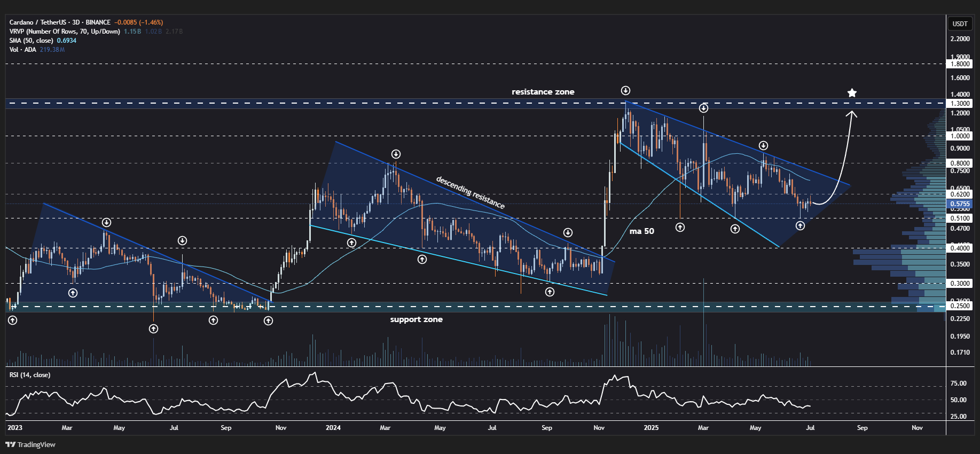The image size is (980, 454).
Task: Select the RSI (14, close) legend
Action: [x=30, y=375]
